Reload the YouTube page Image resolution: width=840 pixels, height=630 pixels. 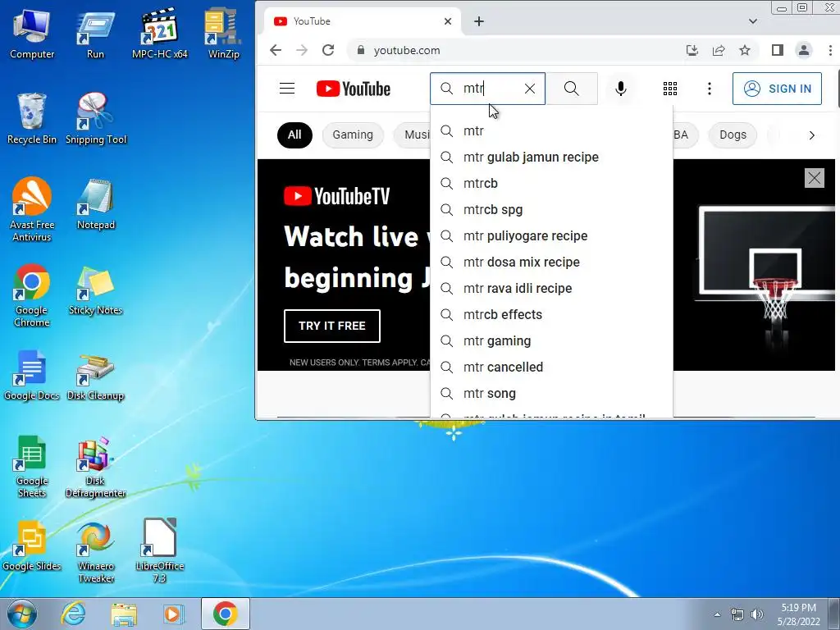pos(328,50)
